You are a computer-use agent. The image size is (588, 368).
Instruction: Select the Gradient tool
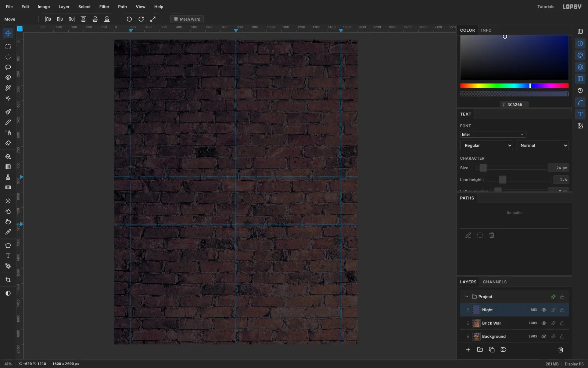(x=8, y=167)
